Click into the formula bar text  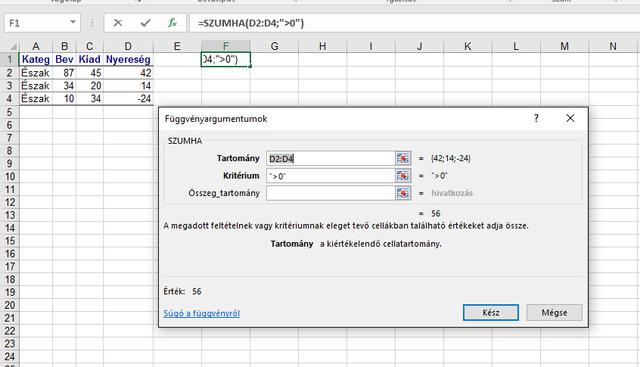(x=414, y=23)
